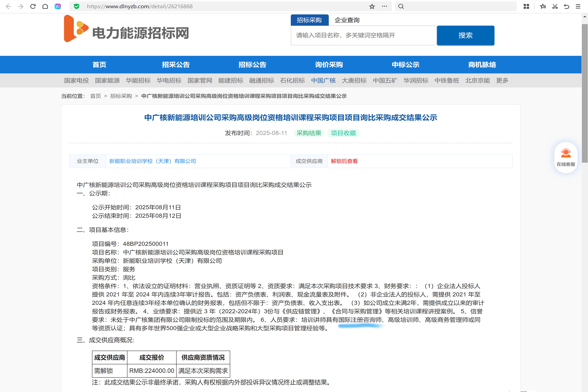Click the 搜索 button

[465, 36]
